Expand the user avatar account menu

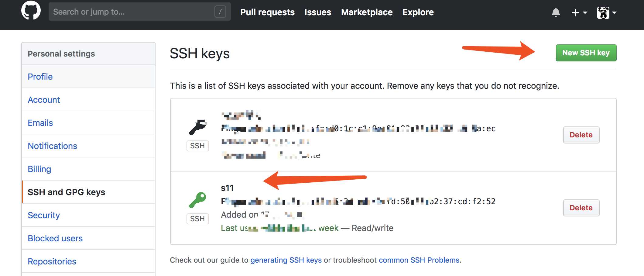click(607, 13)
